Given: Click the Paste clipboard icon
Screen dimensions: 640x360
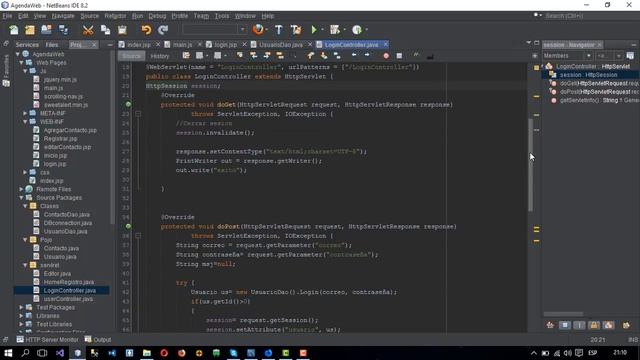Looking at the screenshot, I should 122,30.
